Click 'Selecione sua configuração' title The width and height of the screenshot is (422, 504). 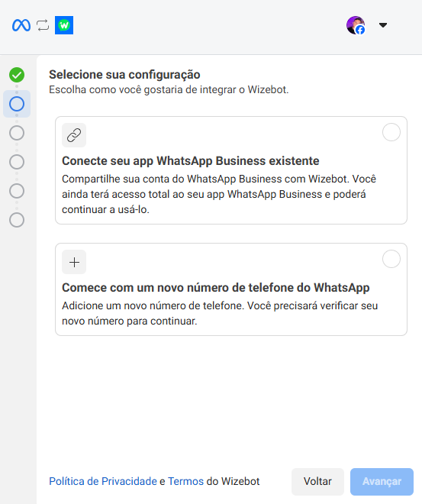(x=124, y=75)
